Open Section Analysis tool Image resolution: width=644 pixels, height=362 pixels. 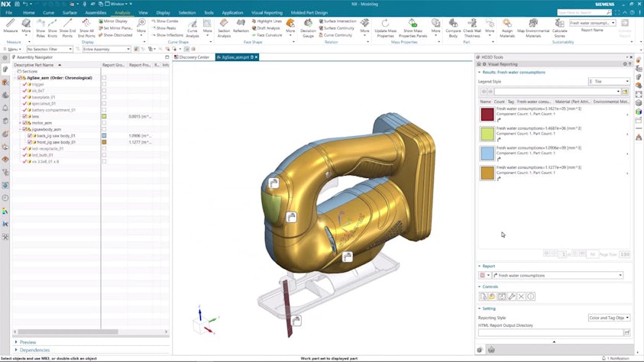(223, 28)
